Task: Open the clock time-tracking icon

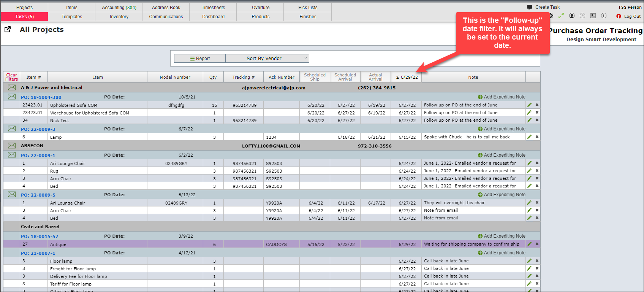Action: tap(582, 16)
